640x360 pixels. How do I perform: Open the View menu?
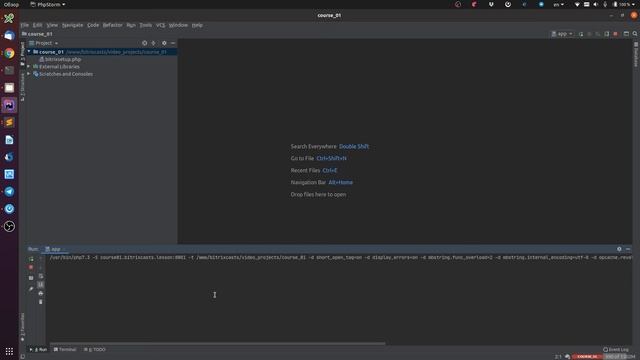52,25
